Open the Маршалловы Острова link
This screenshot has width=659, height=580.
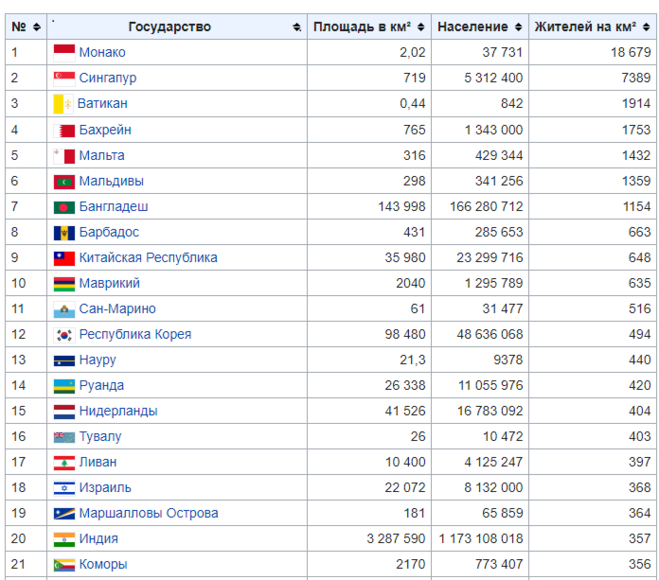(148, 513)
